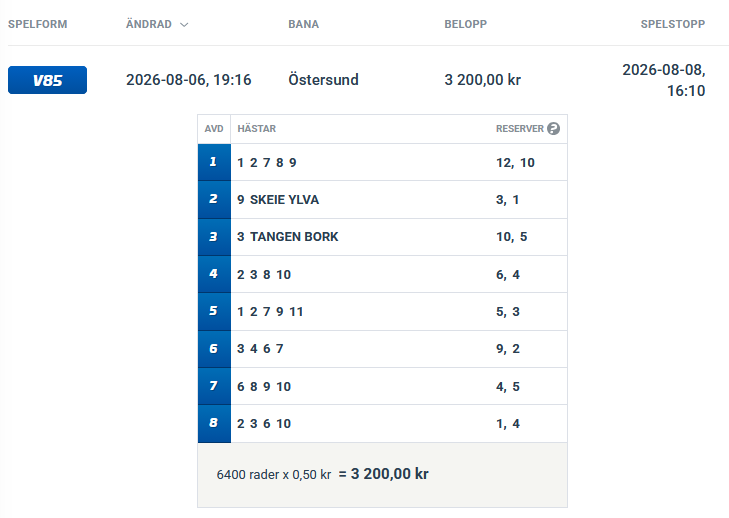Image resolution: width=729 pixels, height=518 pixels.
Task: Sort by the Bana column header
Action: pos(304,24)
